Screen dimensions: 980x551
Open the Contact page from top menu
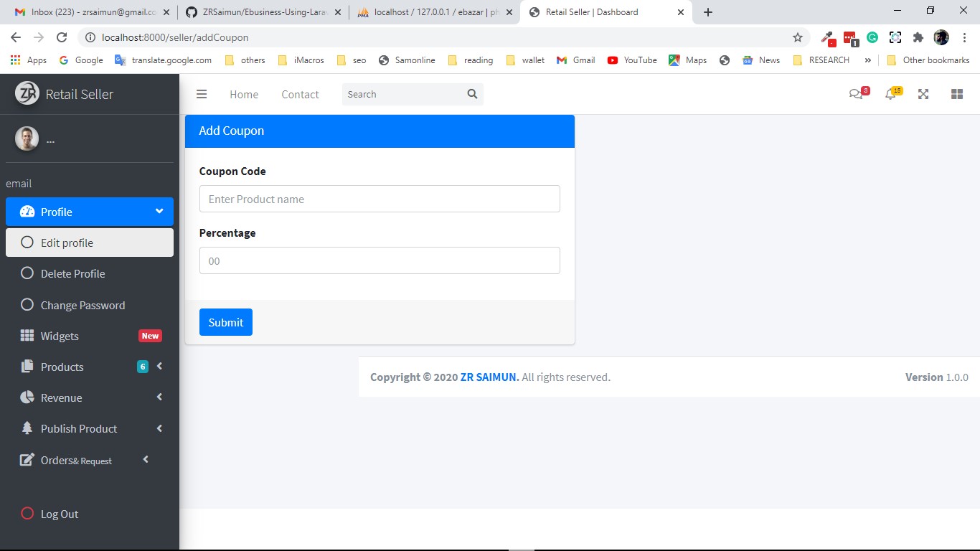pos(300,94)
